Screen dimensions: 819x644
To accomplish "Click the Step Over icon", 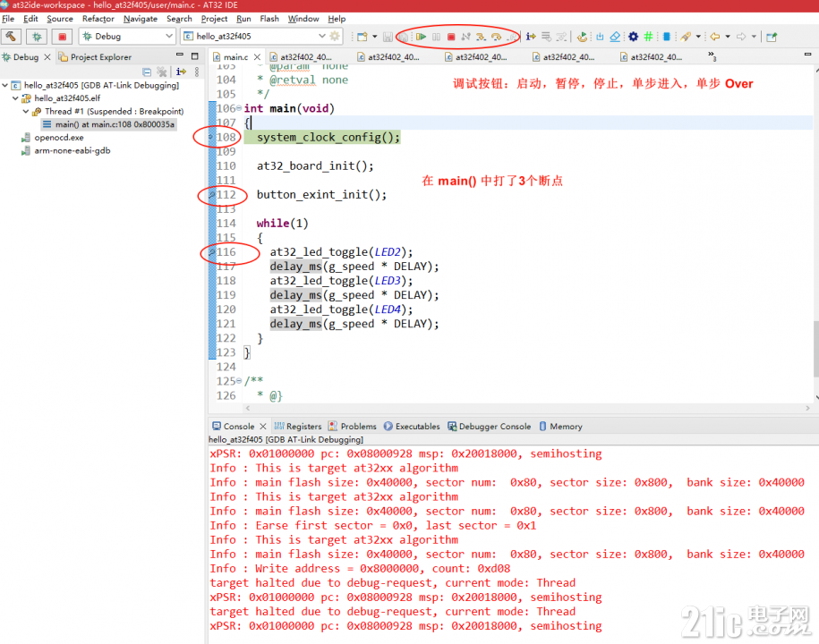I will 496,37.
